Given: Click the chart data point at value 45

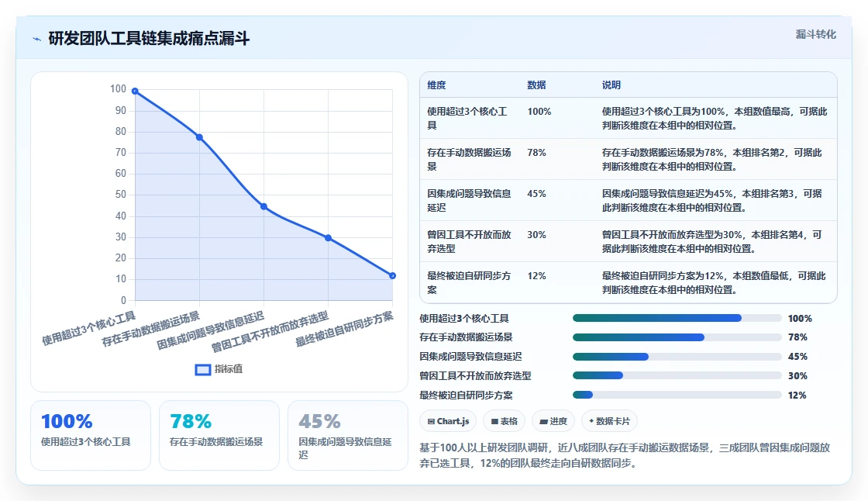Looking at the screenshot, I should [x=264, y=207].
